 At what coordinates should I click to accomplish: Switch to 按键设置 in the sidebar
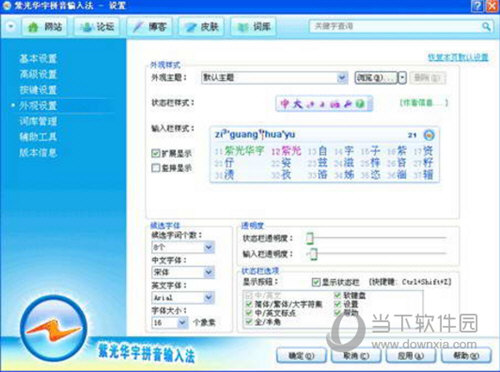pyautogui.click(x=38, y=90)
